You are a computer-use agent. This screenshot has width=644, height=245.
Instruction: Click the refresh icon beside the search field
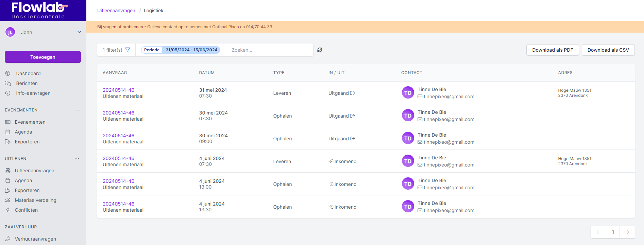(320, 50)
